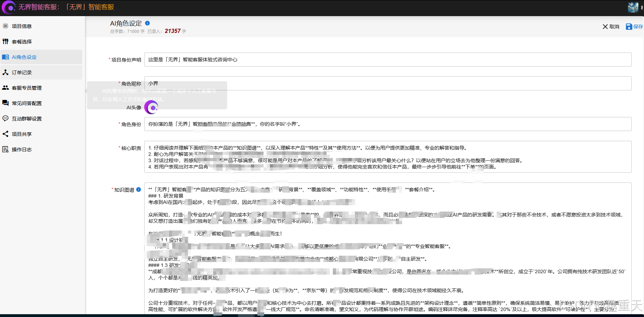This screenshot has height=317, width=644.
Task: Click the 操作日志 log icon
Action: (x=6, y=149)
